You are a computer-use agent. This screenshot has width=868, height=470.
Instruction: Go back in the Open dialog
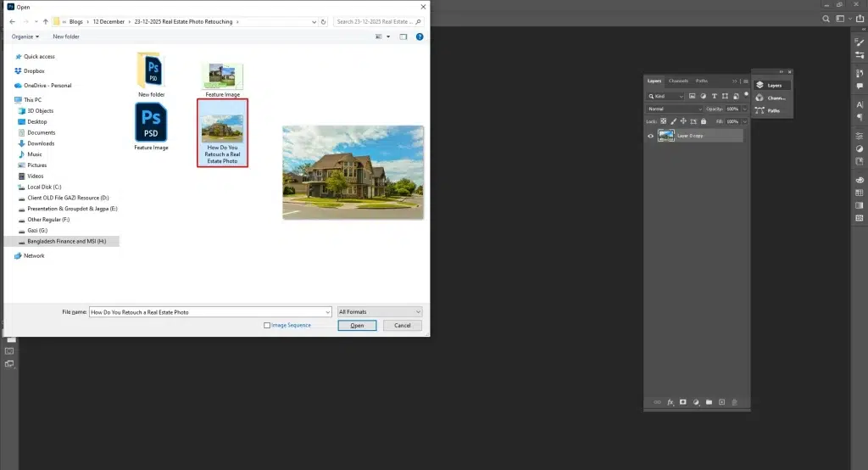12,21
